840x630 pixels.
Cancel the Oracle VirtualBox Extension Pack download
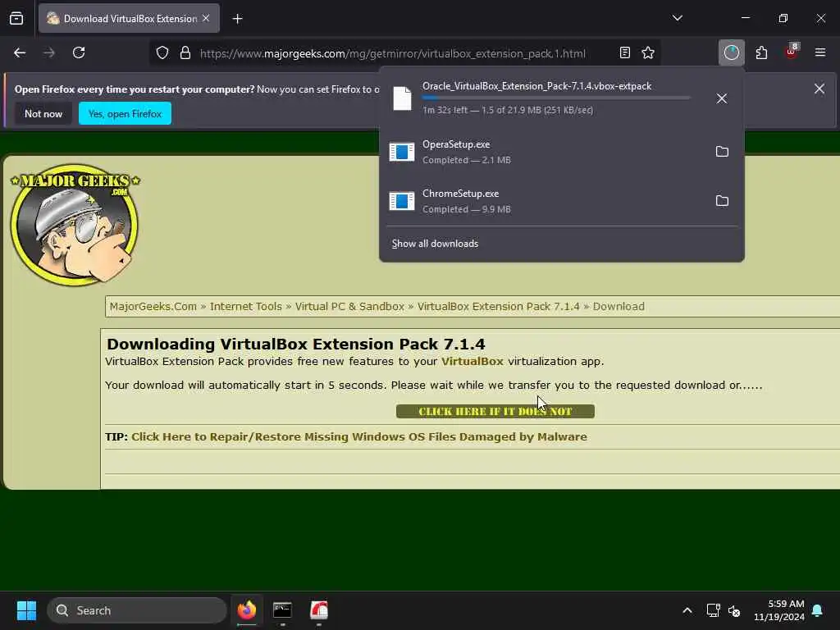722,98
